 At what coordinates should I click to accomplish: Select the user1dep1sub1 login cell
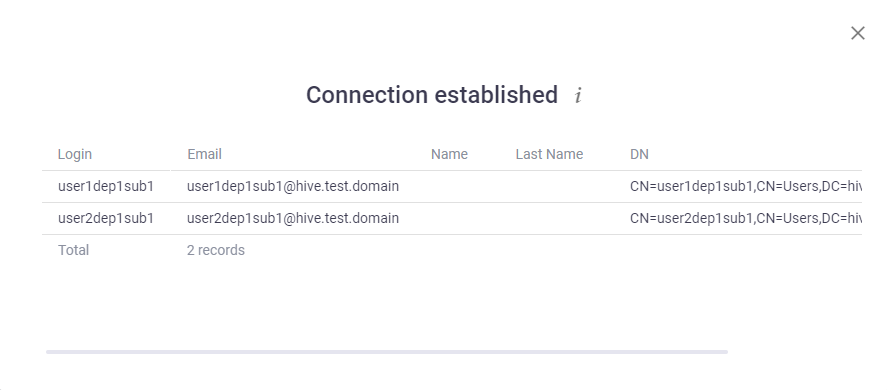tap(106, 186)
